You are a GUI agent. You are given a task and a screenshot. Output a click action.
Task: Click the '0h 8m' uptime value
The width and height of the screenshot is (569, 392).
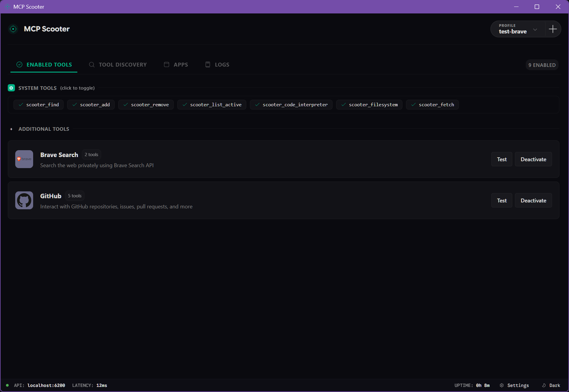[x=483, y=385]
